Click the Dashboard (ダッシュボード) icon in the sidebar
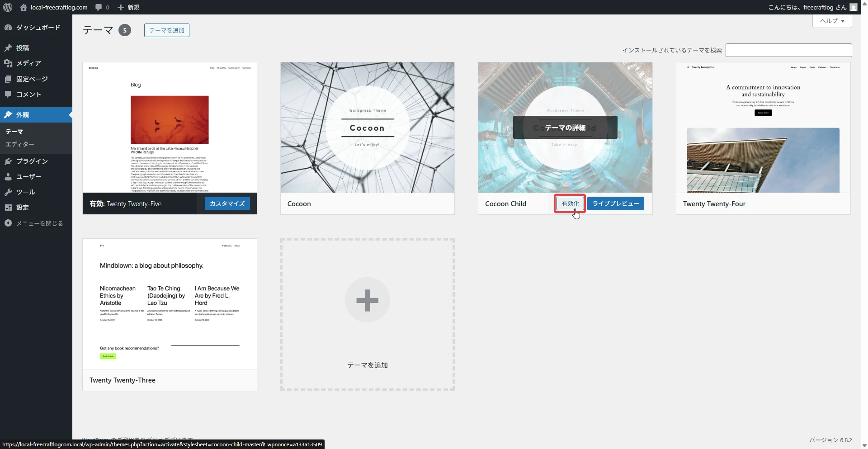Viewport: 868px width, 449px height. pyautogui.click(x=8, y=28)
